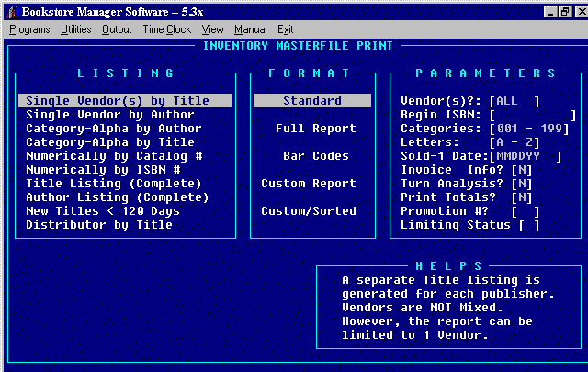The height and width of the screenshot is (372, 588).
Task: Select Distributor by Title listing
Action: [x=99, y=225]
